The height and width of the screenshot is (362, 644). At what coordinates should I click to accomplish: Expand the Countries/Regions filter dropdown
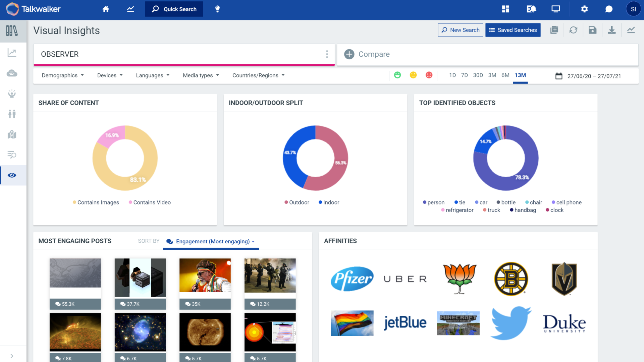point(258,75)
